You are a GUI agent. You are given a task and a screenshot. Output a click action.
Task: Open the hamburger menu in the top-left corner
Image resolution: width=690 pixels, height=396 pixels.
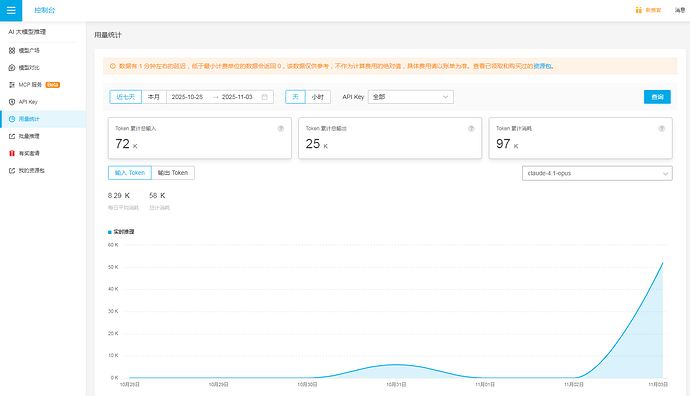11,11
